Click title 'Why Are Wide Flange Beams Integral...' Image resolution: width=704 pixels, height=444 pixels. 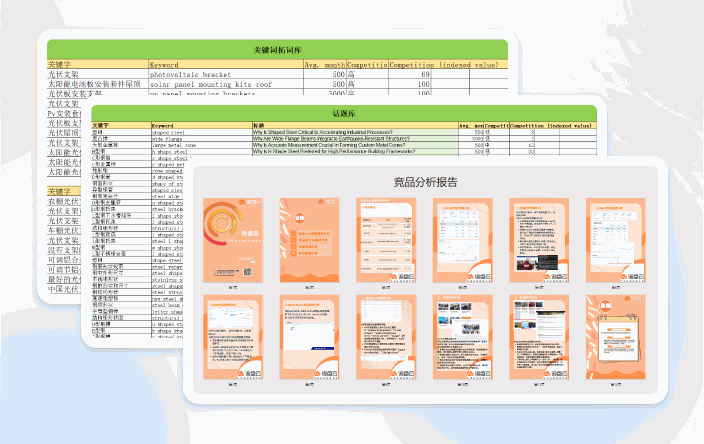click(331, 139)
